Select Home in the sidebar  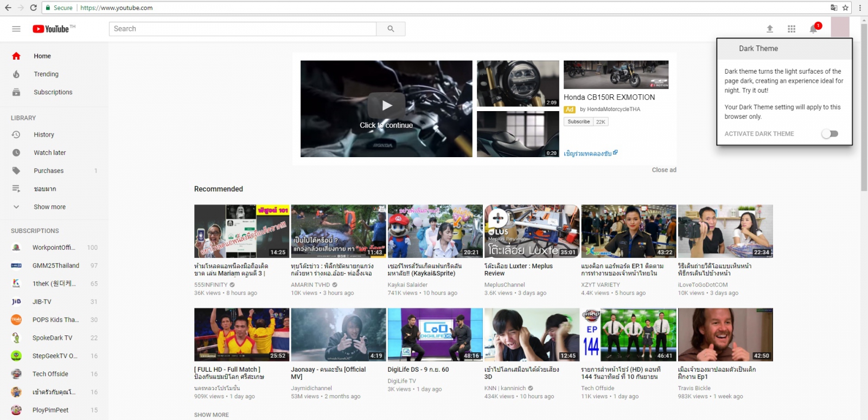[x=42, y=56]
